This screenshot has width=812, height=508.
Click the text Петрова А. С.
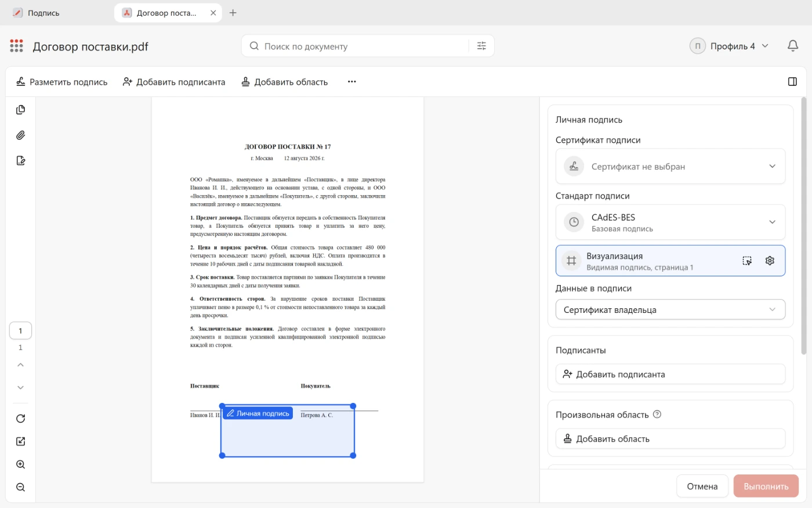[x=317, y=415]
